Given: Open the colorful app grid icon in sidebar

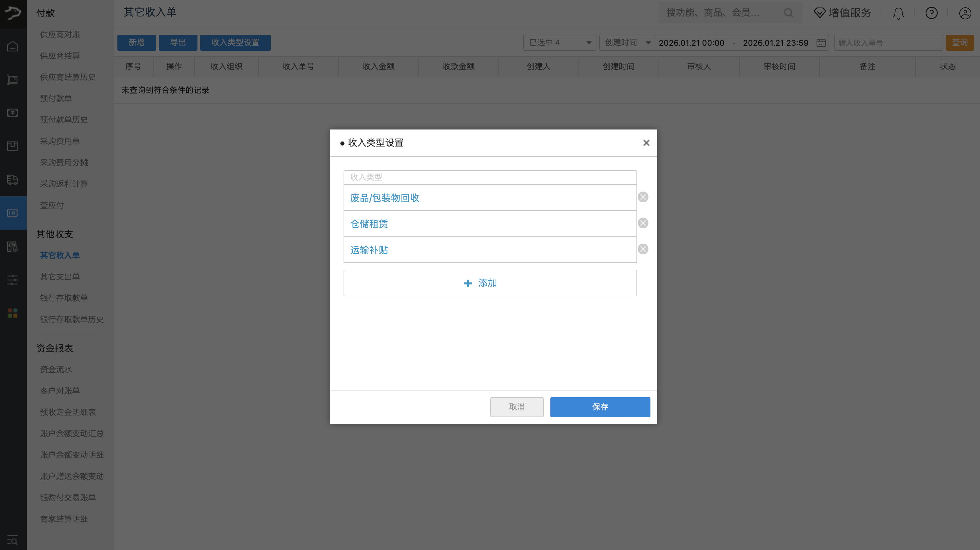Looking at the screenshot, I should pyautogui.click(x=13, y=313).
